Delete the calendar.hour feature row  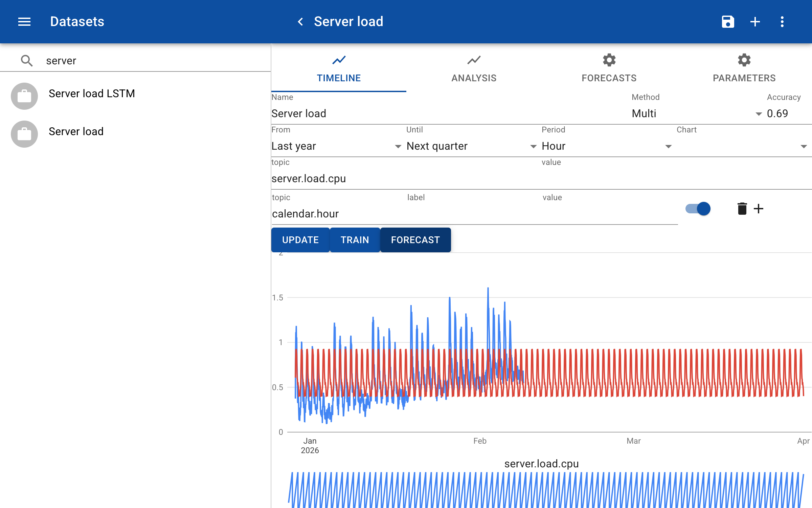pyautogui.click(x=742, y=209)
